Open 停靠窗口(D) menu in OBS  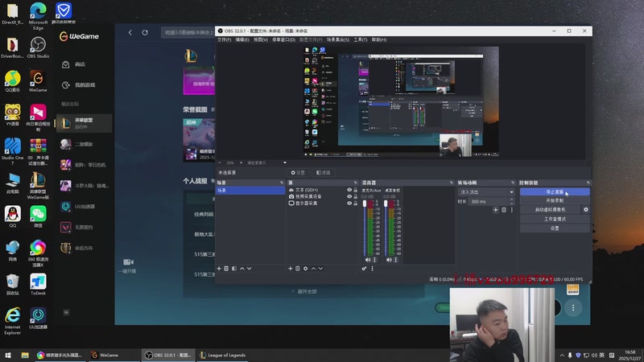pyautogui.click(x=283, y=39)
